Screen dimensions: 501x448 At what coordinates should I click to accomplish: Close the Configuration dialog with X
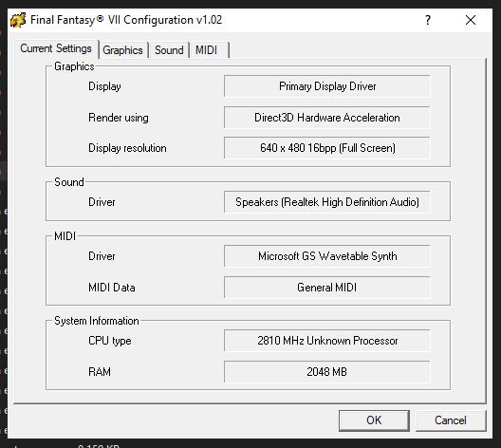[471, 20]
